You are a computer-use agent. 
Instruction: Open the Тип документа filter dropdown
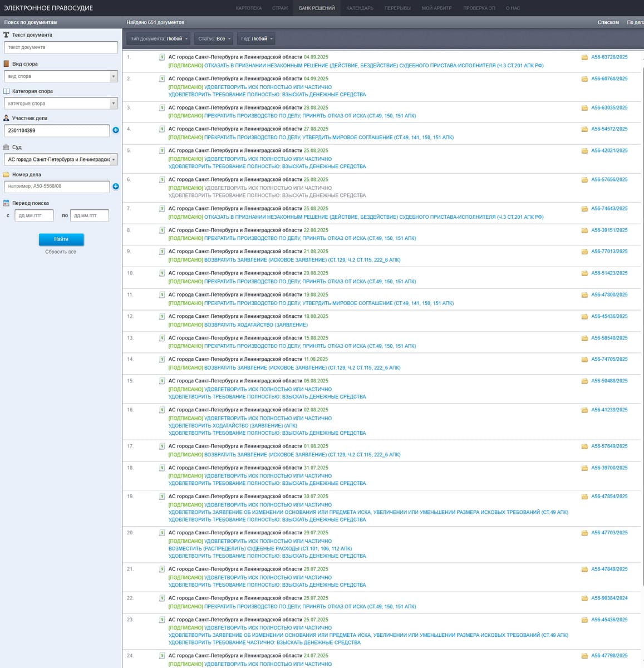(159, 39)
